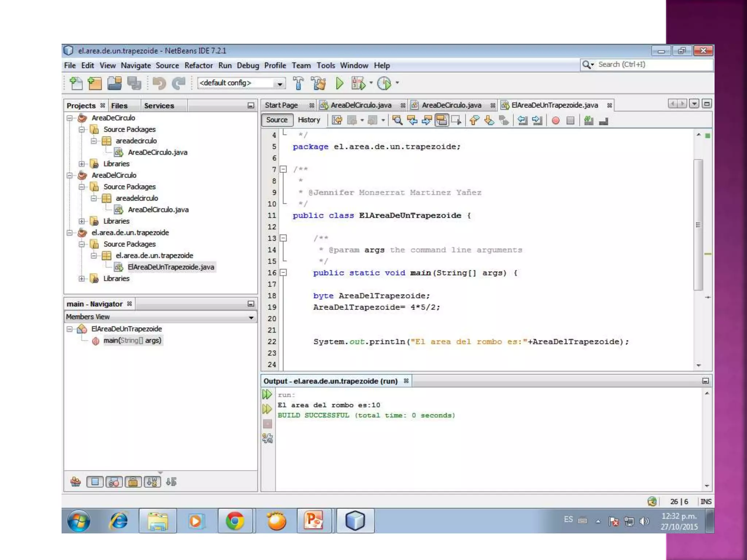Click the green Run Project arrow
This screenshot has height=560, width=747.
339,83
